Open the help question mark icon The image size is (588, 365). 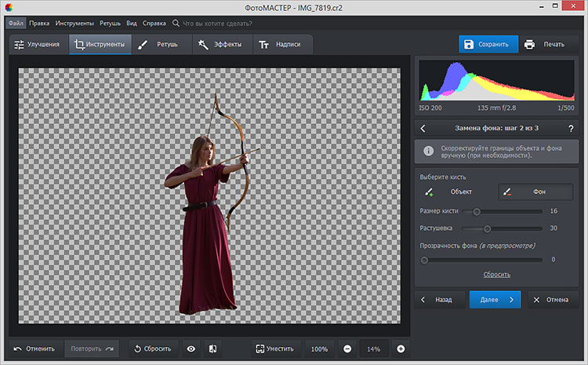(570, 128)
